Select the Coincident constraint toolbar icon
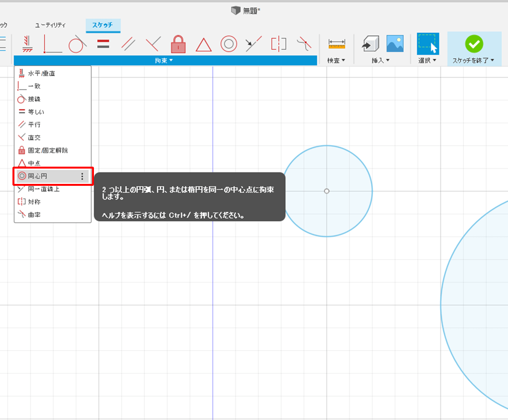Viewport: 508px width, 420px height. [x=53, y=44]
